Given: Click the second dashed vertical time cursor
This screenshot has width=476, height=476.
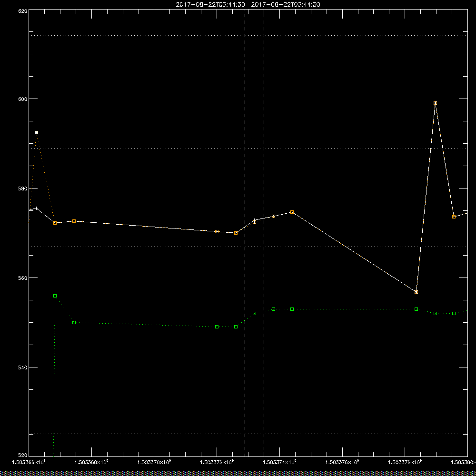Looking at the screenshot, I should coord(264,232).
